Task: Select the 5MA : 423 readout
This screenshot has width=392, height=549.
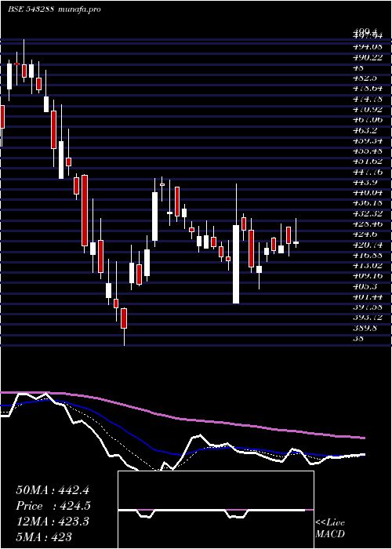Action: pyautogui.click(x=44, y=537)
